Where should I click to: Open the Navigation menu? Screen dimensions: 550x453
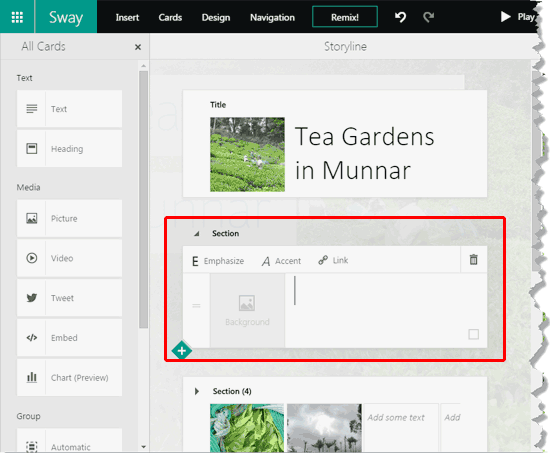(272, 18)
